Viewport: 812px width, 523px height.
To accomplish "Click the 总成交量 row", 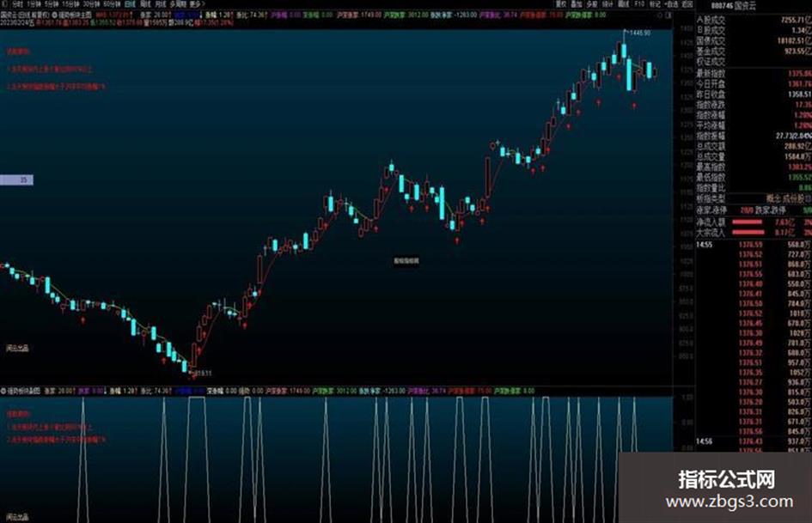I will [754, 157].
